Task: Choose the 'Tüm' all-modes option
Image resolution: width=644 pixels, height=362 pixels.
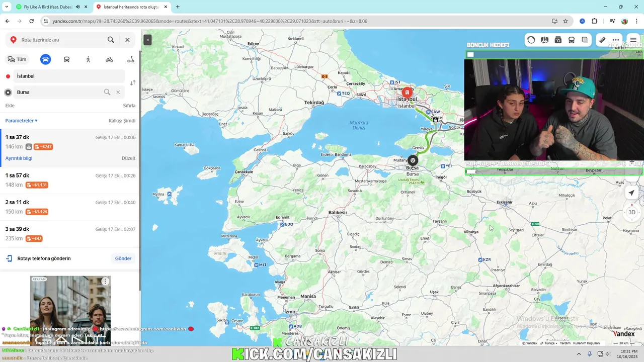Action: click(x=17, y=59)
